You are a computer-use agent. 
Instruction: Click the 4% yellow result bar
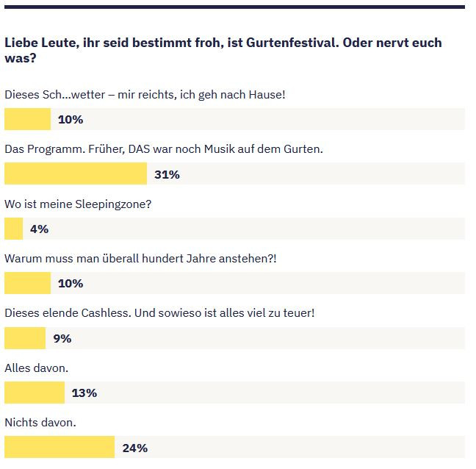point(14,229)
